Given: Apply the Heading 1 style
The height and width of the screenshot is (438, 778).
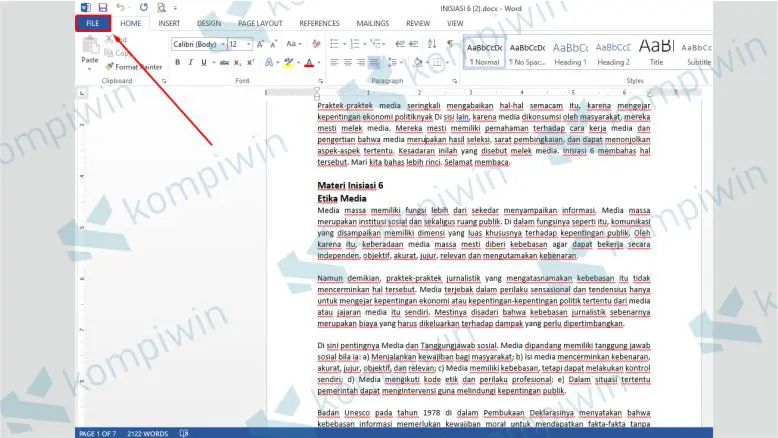Looking at the screenshot, I should pos(570,54).
